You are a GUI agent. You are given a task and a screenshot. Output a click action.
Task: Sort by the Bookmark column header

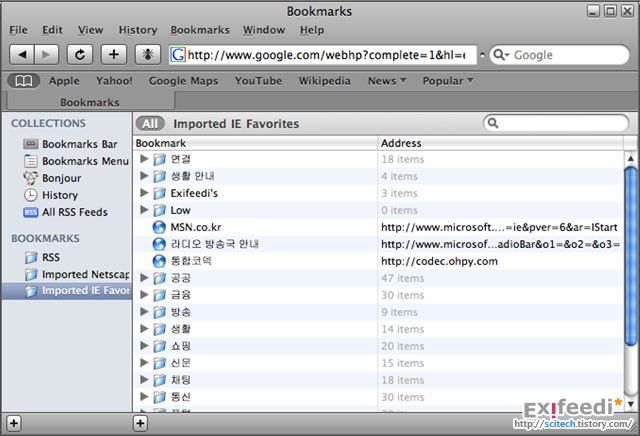click(255, 143)
